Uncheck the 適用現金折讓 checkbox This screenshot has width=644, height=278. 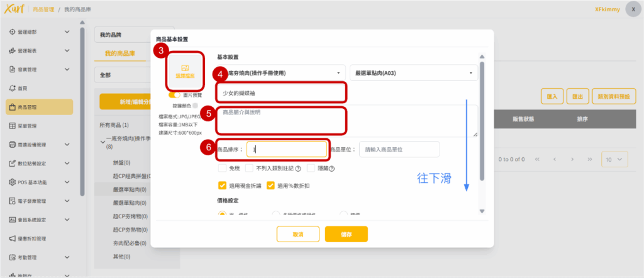[222, 186]
